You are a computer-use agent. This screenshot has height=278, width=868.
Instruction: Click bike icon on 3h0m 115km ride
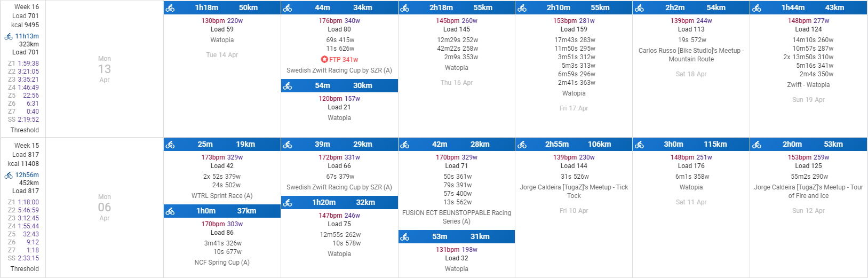[640, 145]
